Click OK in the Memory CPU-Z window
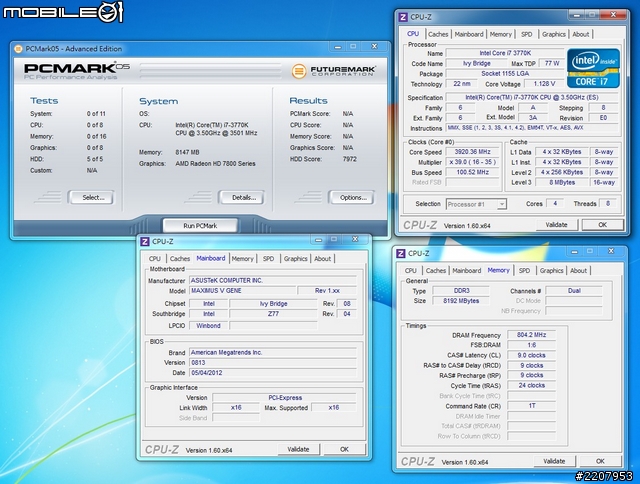This screenshot has width=640, height=484. (x=600, y=461)
